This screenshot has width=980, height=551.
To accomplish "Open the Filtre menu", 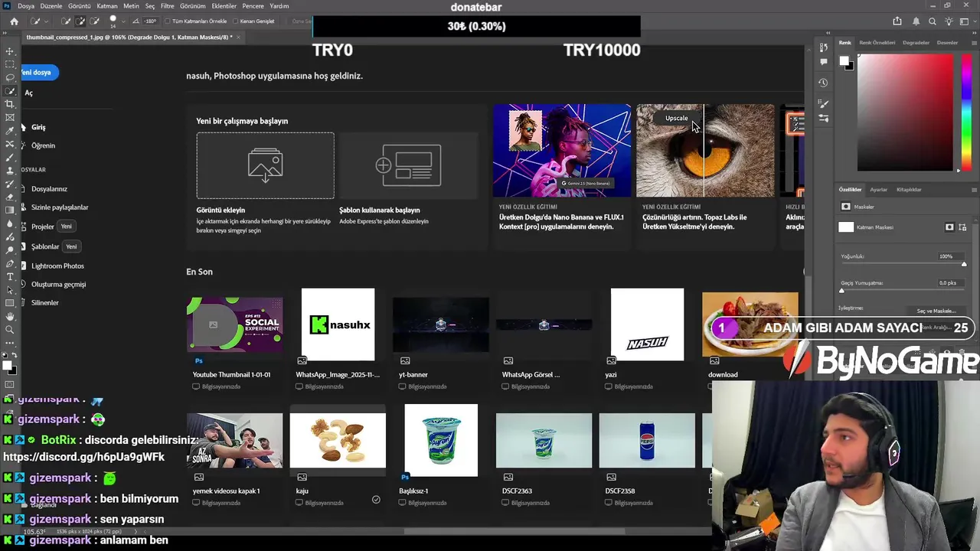I will tap(167, 6).
